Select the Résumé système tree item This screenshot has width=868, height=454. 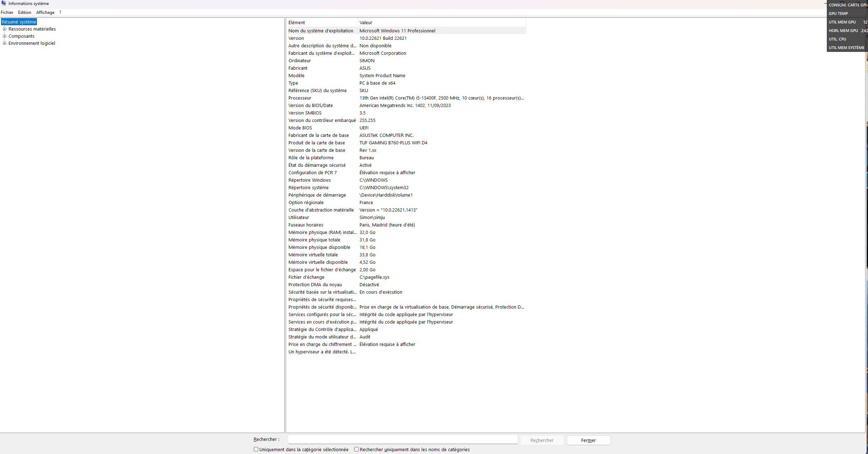pyautogui.click(x=19, y=21)
